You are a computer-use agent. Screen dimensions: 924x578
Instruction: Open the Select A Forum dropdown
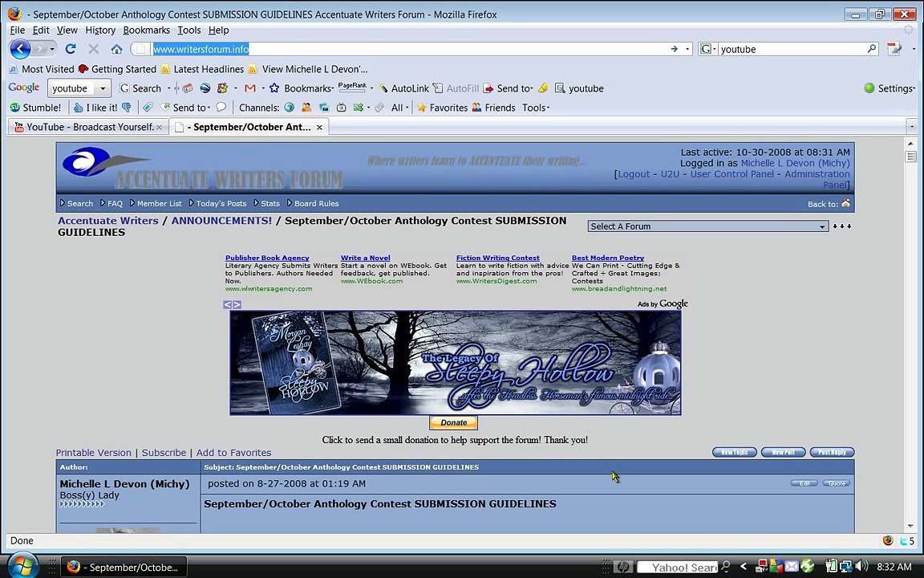click(x=707, y=226)
